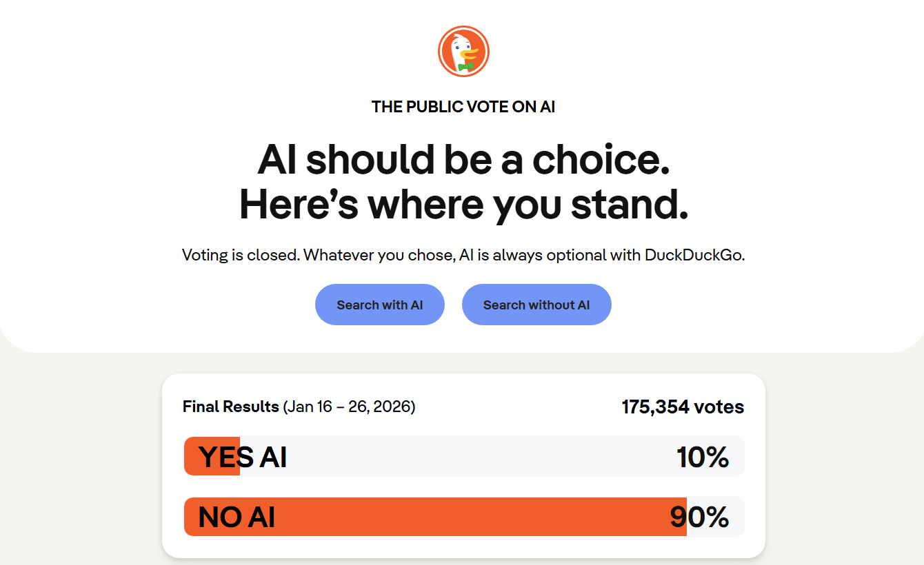Select the '10%' percentage on the YES row

click(x=703, y=456)
